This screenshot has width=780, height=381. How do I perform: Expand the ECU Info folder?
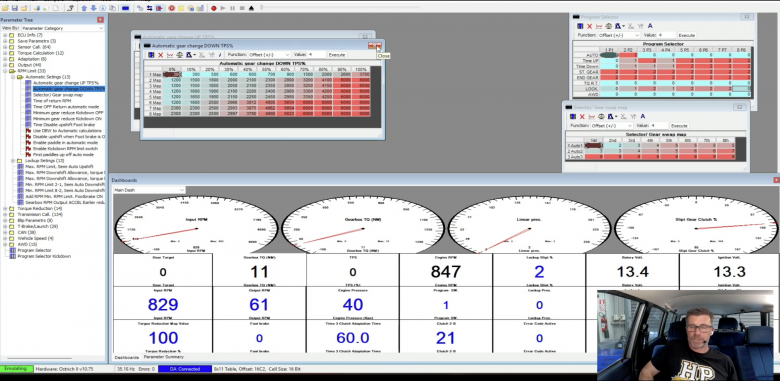[5, 35]
